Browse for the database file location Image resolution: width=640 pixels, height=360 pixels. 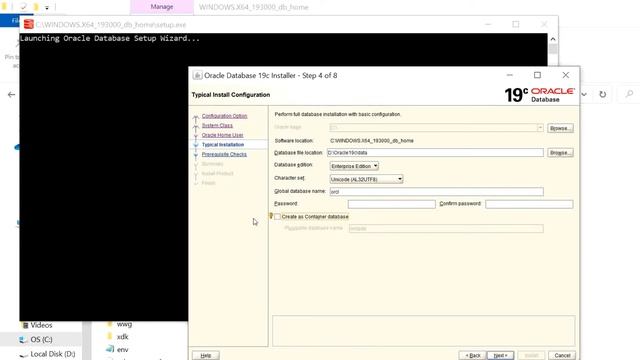tap(560, 153)
